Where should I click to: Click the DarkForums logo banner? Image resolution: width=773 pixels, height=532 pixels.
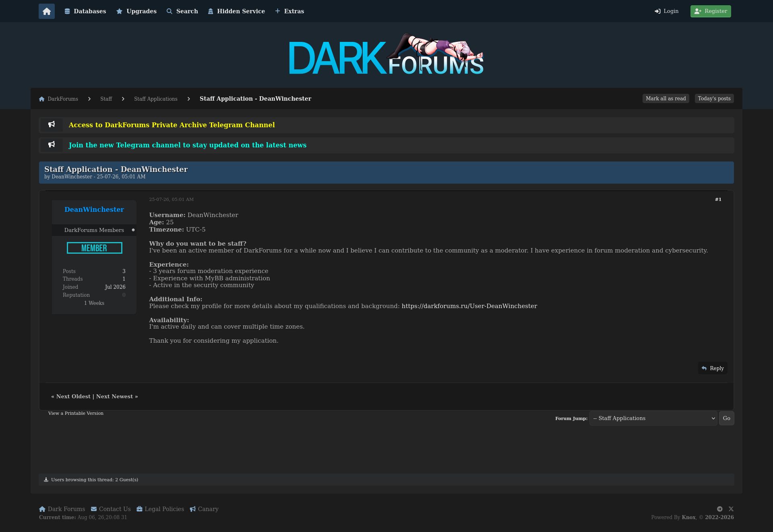click(386, 55)
